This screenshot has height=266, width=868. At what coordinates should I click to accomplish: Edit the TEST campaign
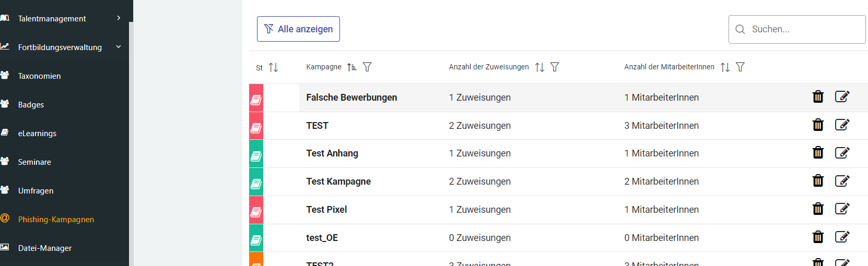point(842,125)
